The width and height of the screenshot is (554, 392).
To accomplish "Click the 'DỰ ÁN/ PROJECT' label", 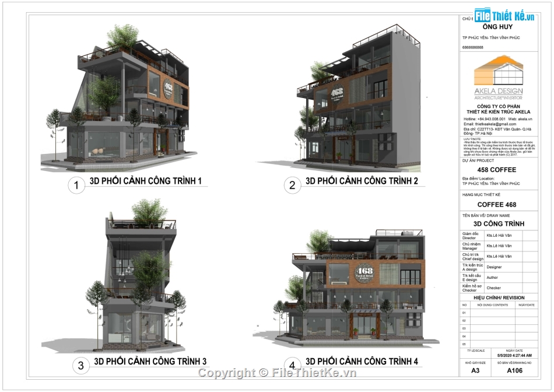I will (478, 160).
